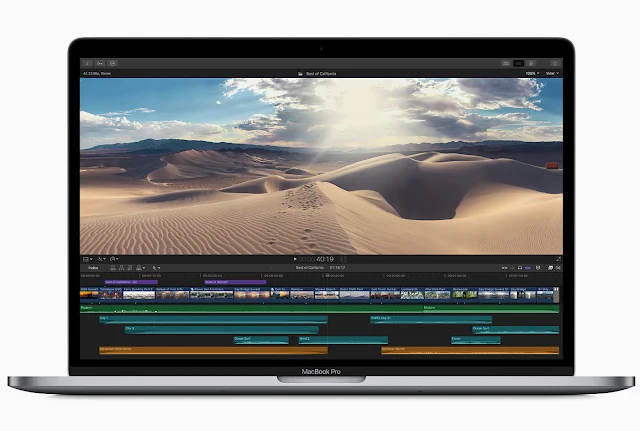Click the viewer timecode display
This screenshot has width=640, height=431.
(x=316, y=259)
